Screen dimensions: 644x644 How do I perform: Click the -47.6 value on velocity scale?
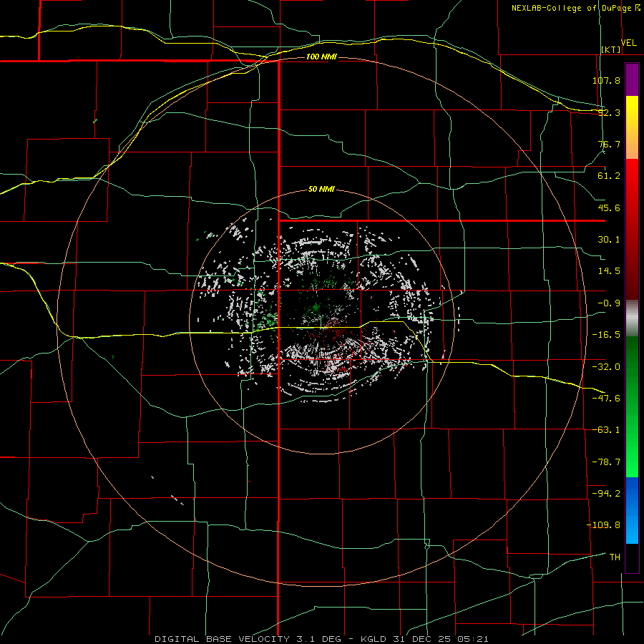click(606, 398)
